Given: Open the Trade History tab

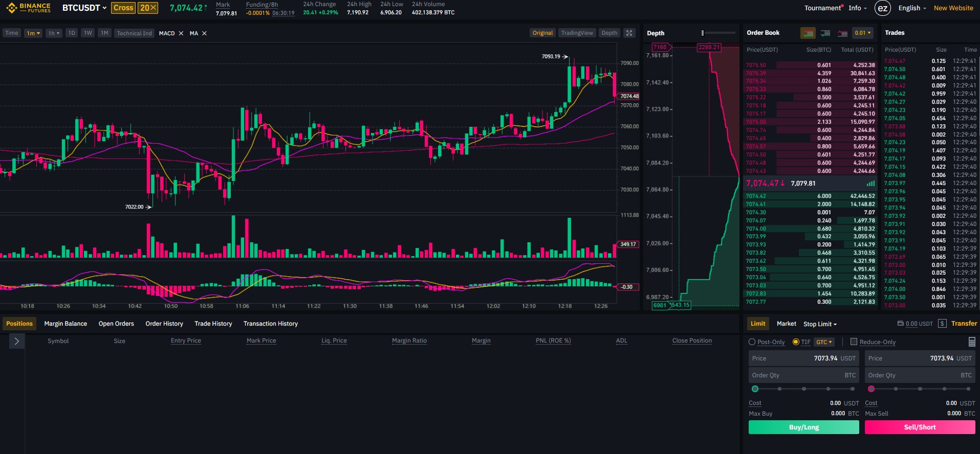Looking at the screenshot, I should (x=213, y=324).
